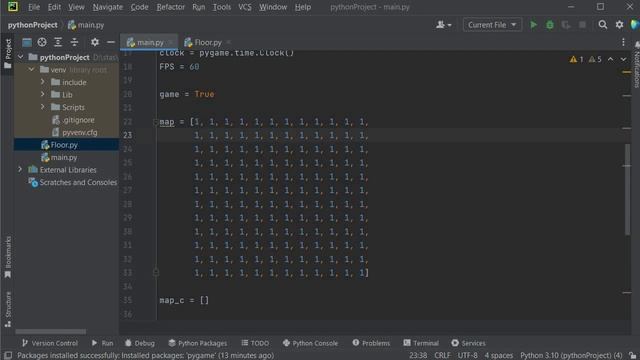
Task: Select Floor.py in the project tree
Action: [x=66, y=144]
